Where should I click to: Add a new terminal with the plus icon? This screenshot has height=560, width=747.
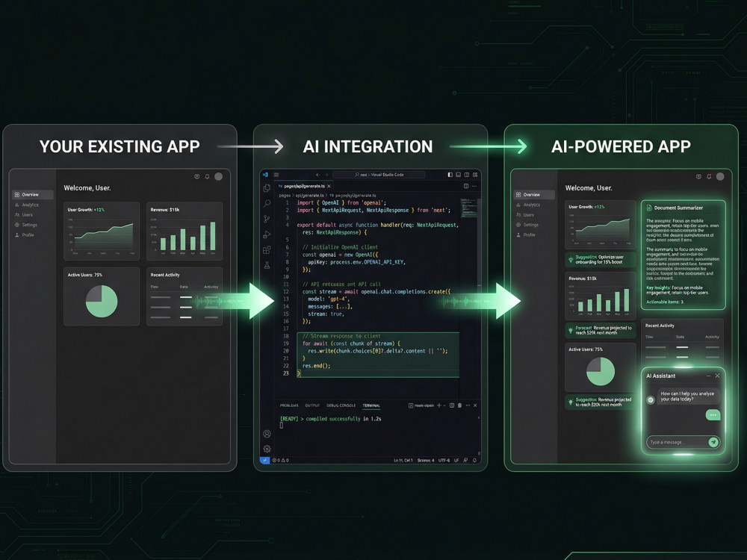point(438,405)
